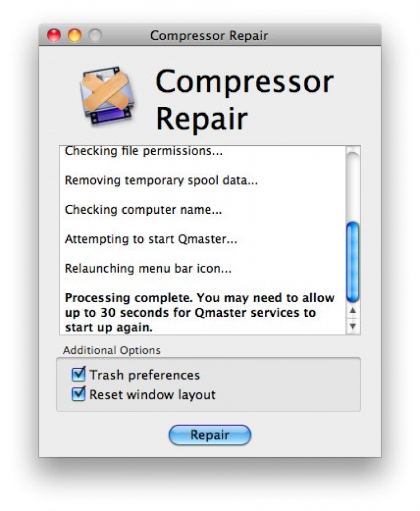Click the log scrollbar up arrow
Image resolution: width=420 pixels, height=511 pixels.
353,311
